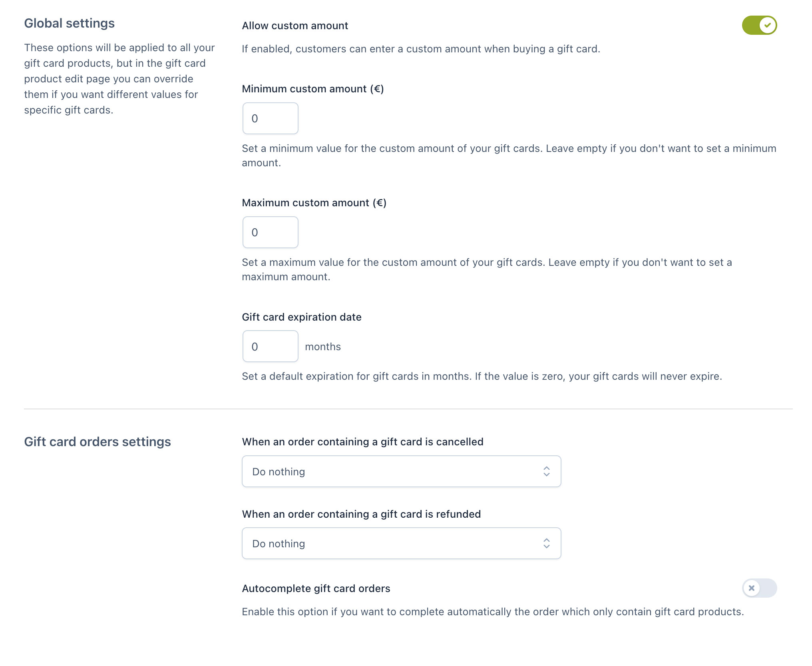This screenshot has width=812, height=666.
Task: Open the refunded order action dropdown
Action: pyautogui.click(x=401, y=543)
